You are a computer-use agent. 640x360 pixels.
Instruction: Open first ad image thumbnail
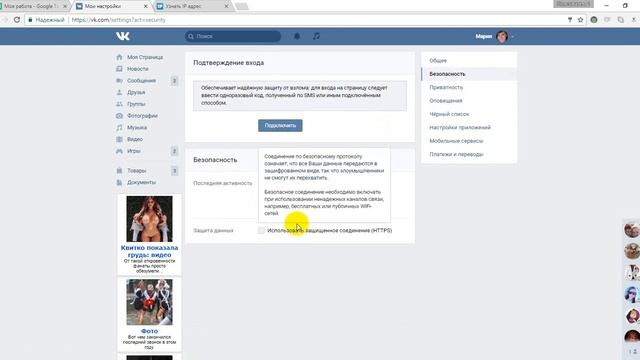pyautogui.click(x=149, y=219)
